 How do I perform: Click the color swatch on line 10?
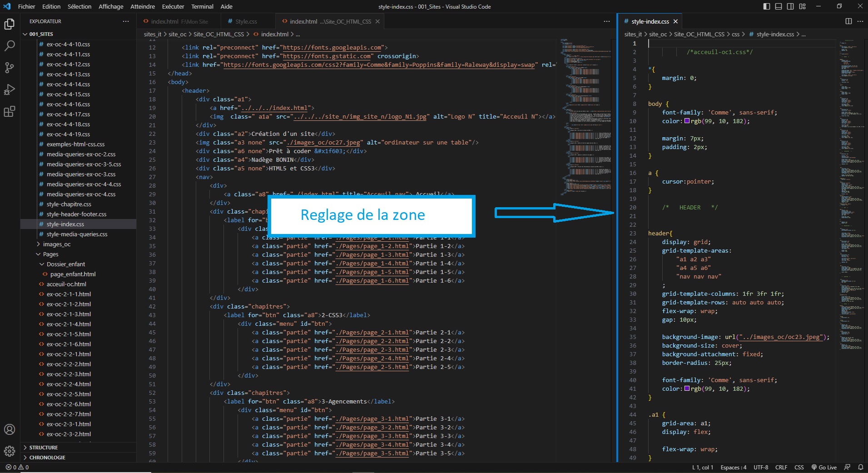687,121
